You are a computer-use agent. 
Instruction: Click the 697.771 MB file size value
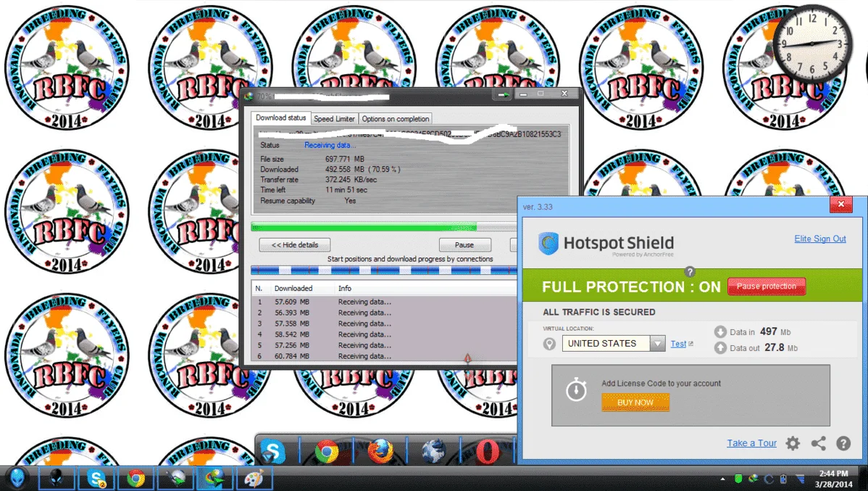click(344, 159)
